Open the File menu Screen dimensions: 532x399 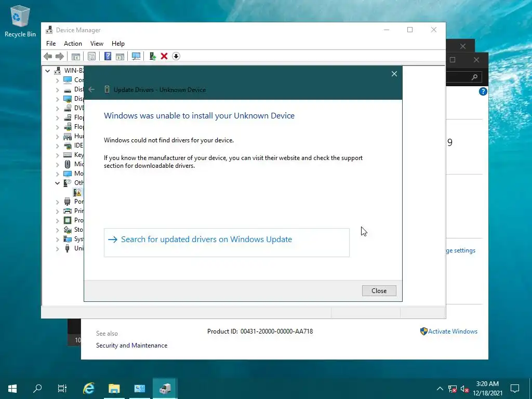click(x=51, y=44)
